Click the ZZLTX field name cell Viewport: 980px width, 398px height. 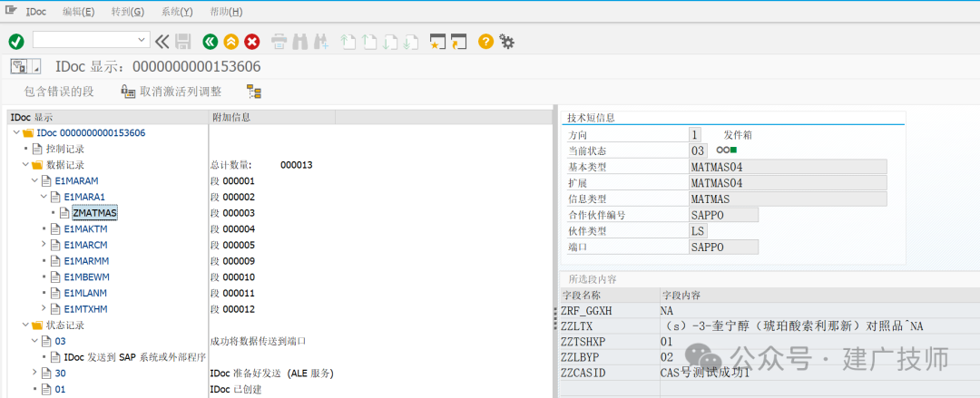pos(610,326)
